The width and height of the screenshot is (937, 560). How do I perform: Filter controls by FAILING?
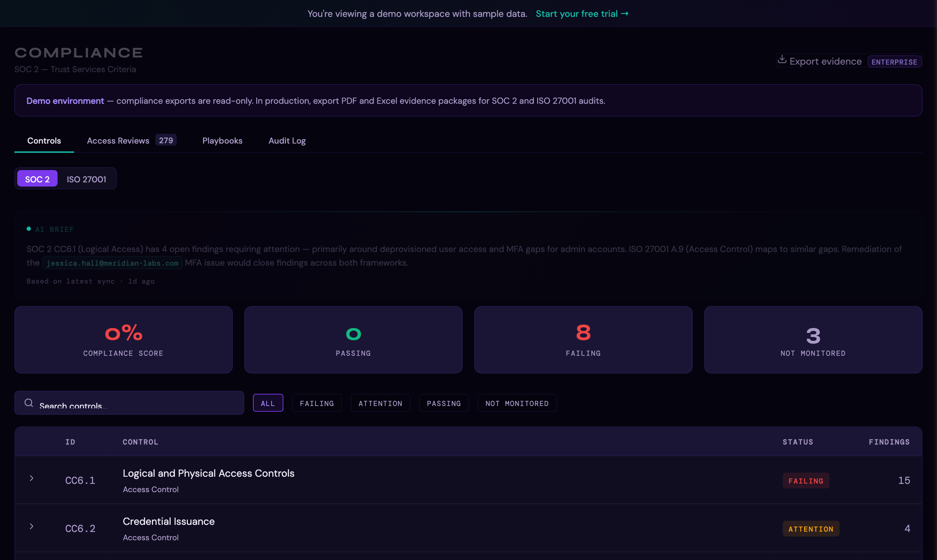pyautogui.click(x=317, y=403)
